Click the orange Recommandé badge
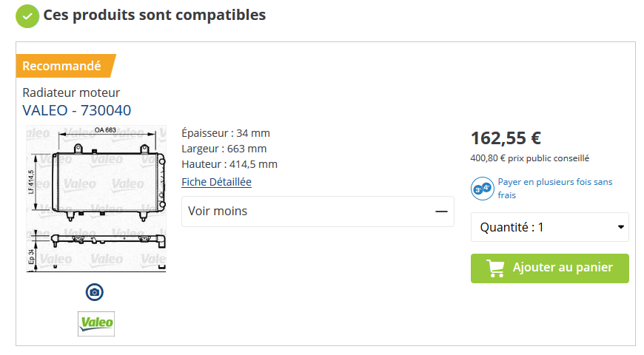The height and width of the screenshot is (355, 644). (x=66, y=66)
